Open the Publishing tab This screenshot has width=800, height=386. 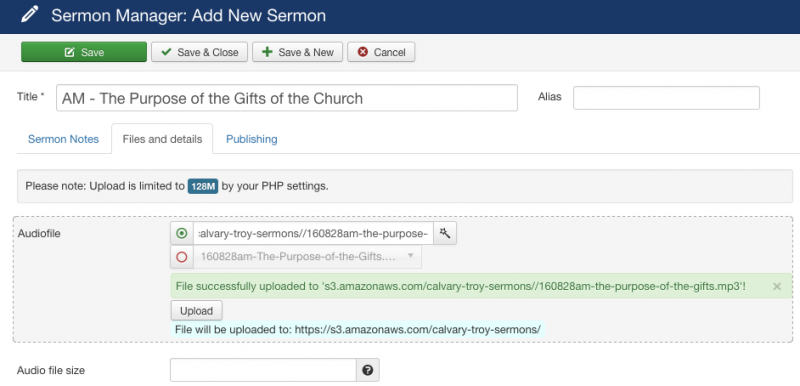coord(252,139)
